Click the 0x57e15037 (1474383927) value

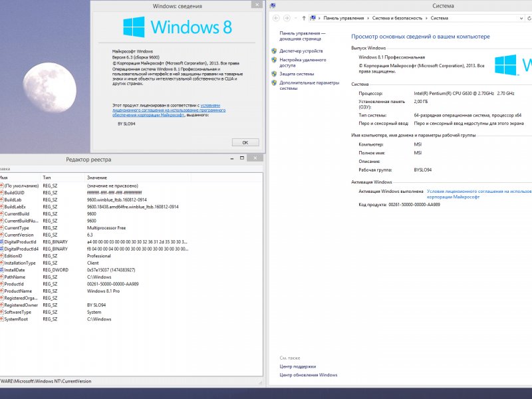111,270
